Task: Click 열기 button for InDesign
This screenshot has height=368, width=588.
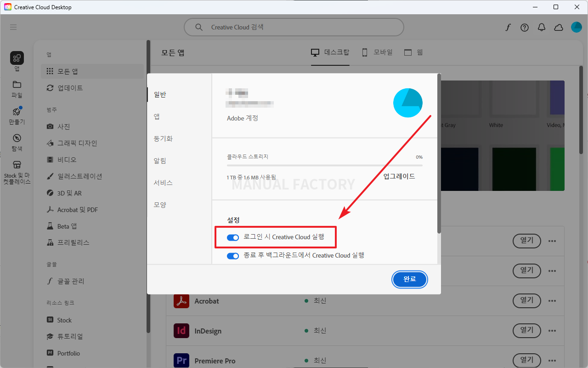Action: pos(527,331)
